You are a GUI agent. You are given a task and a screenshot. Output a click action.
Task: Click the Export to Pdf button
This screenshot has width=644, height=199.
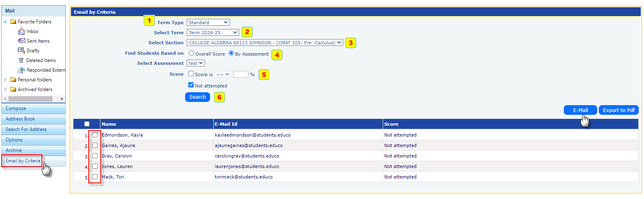(x=619, y=110)
